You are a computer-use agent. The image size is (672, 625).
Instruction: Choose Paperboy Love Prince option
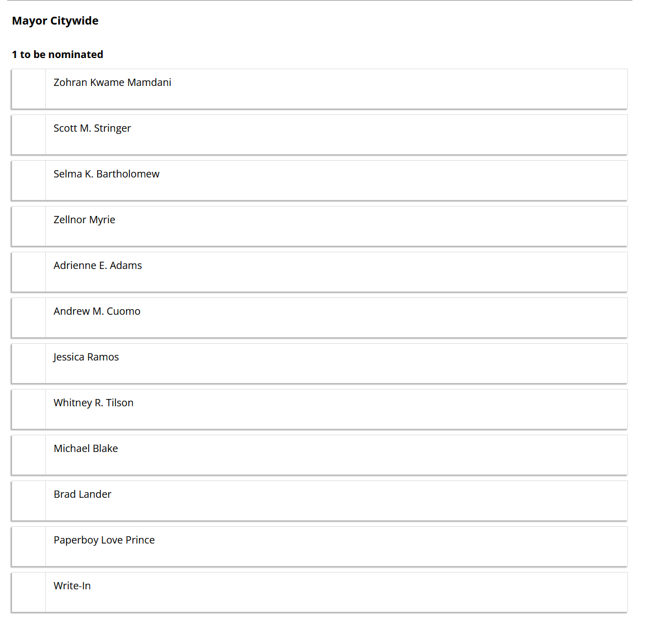[319, 546]
